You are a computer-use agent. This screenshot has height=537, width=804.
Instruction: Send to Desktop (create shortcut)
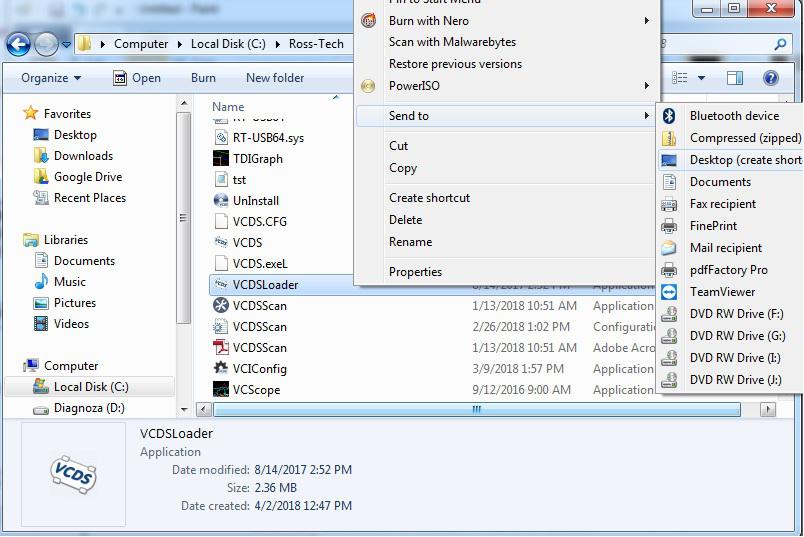pos(731,160)
